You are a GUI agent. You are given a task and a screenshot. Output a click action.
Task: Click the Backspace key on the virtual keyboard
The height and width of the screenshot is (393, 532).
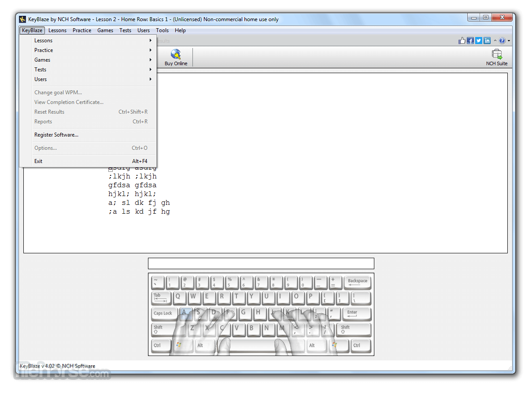pos(358,282)
